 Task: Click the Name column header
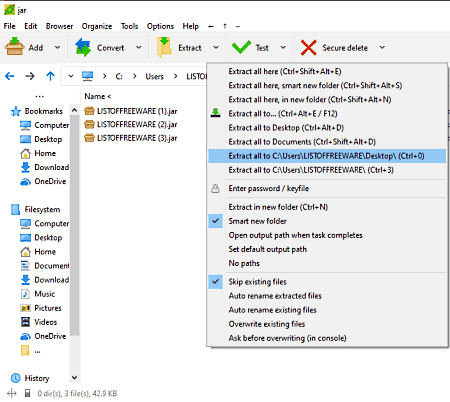click(97, 96)
